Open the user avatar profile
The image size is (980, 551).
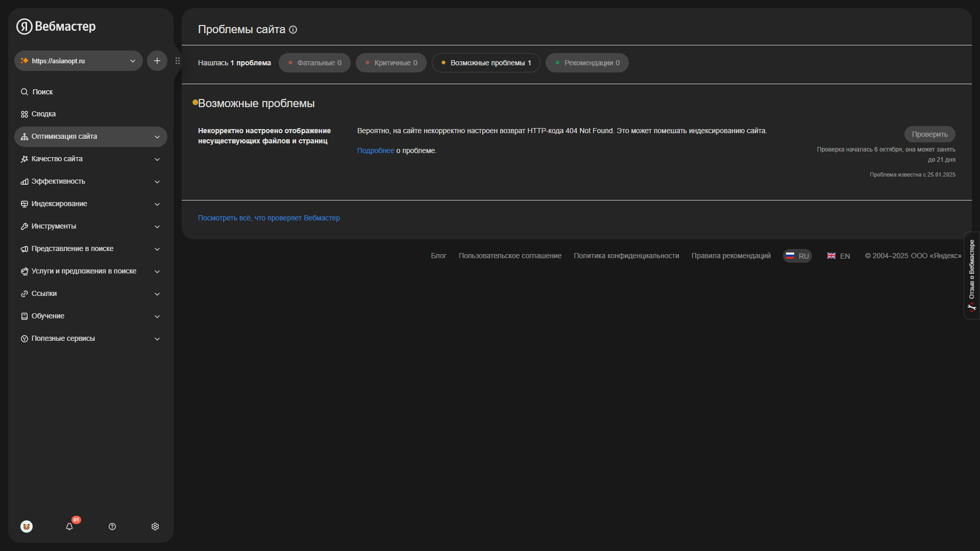(x=27, y=527)
